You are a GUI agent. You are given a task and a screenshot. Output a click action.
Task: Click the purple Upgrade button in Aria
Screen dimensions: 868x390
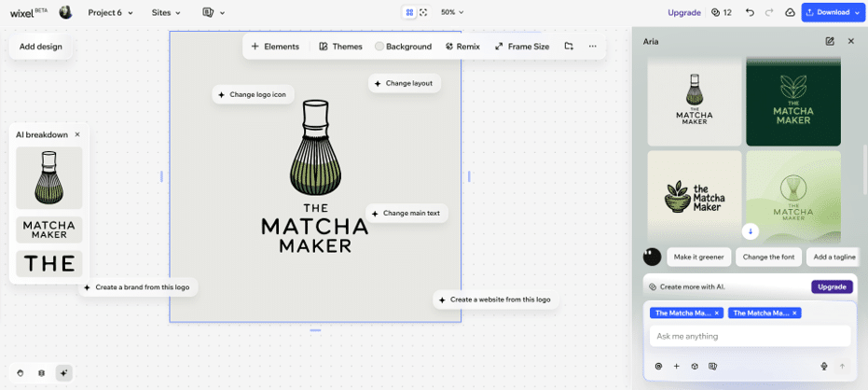coord(832,287)
